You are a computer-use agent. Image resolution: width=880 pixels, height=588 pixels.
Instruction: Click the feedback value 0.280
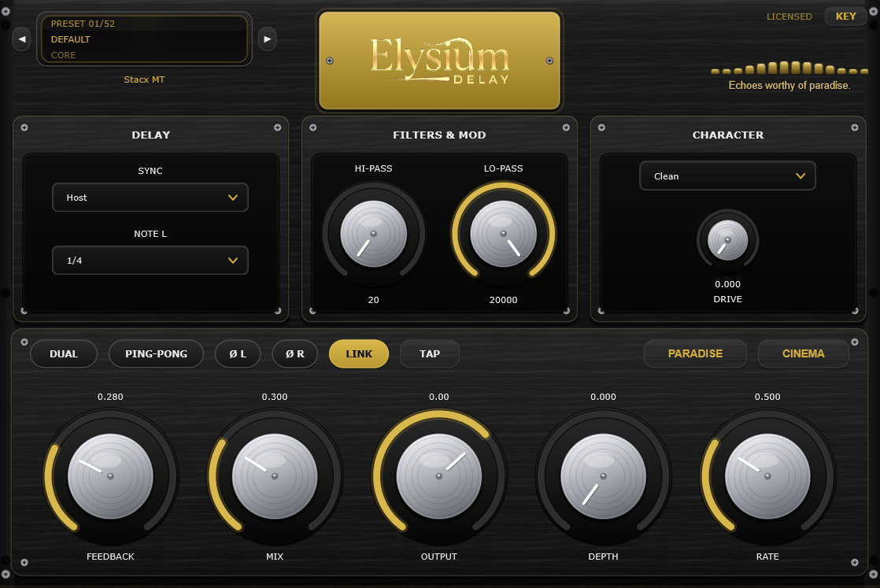pyautogui.click(x=110, y=397)
